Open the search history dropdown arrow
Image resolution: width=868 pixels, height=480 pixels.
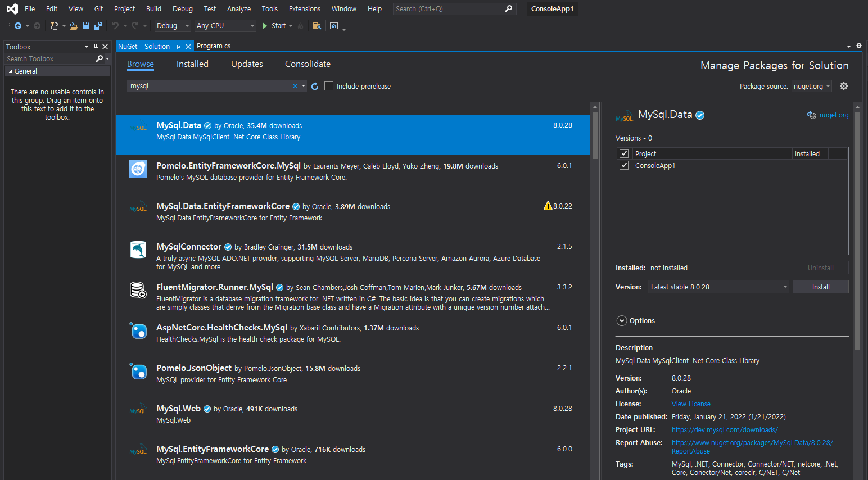(x=304, y=86)
